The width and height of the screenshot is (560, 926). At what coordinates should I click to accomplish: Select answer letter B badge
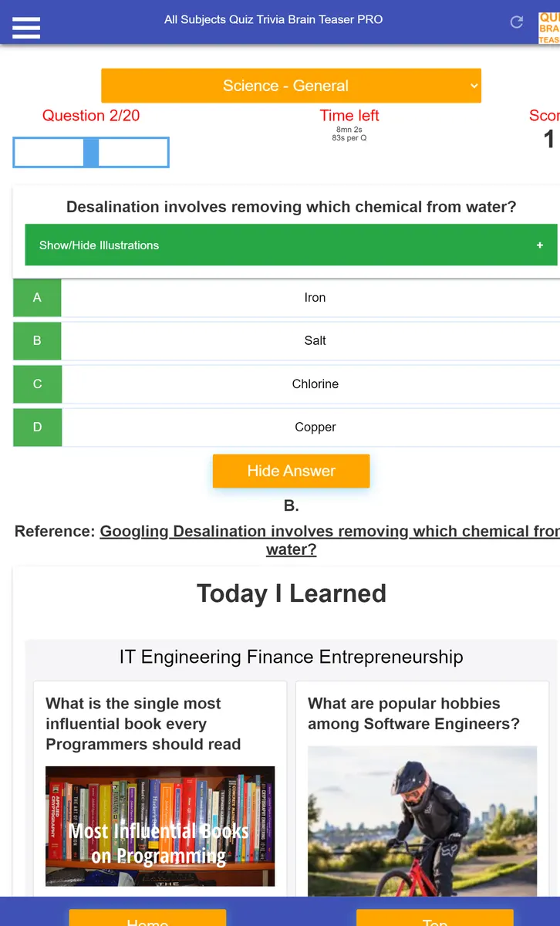pyautogui.click(x=37, y=341)
